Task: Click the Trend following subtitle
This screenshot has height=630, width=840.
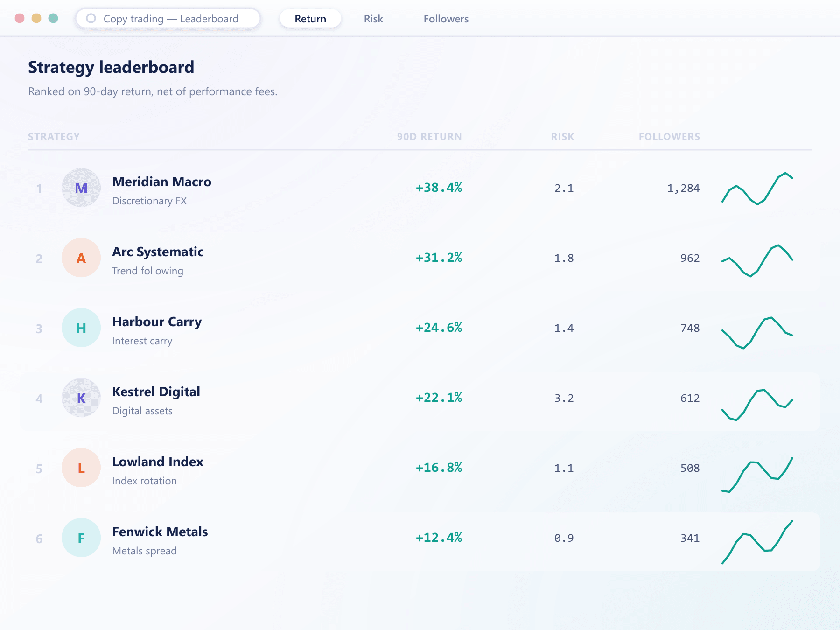Action: 147,271
